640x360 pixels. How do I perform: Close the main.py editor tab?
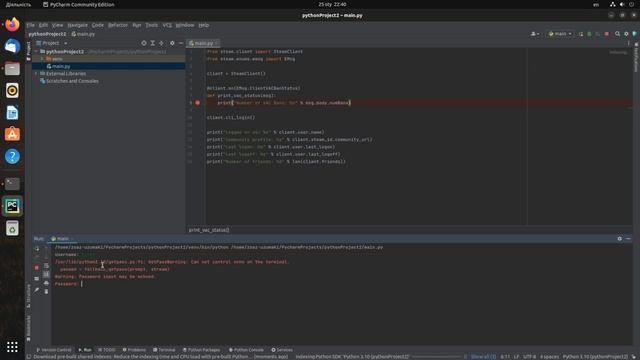click(217, 43)
